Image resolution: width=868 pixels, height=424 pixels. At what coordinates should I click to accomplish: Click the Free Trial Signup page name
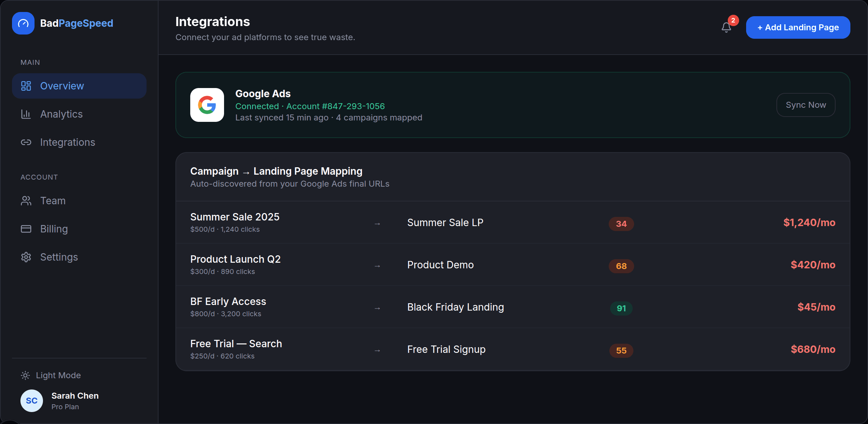[x=446, y=349]
